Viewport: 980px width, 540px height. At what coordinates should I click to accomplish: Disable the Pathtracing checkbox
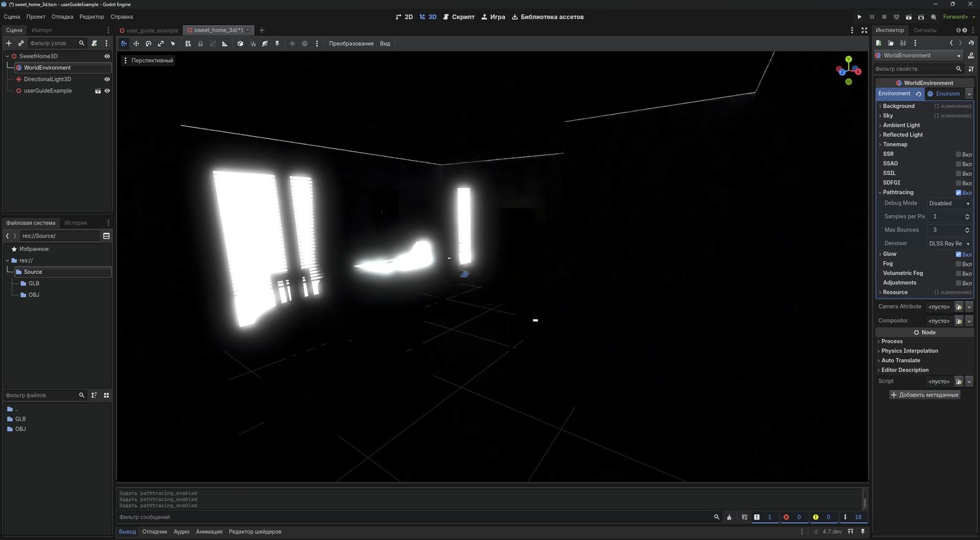959,192
